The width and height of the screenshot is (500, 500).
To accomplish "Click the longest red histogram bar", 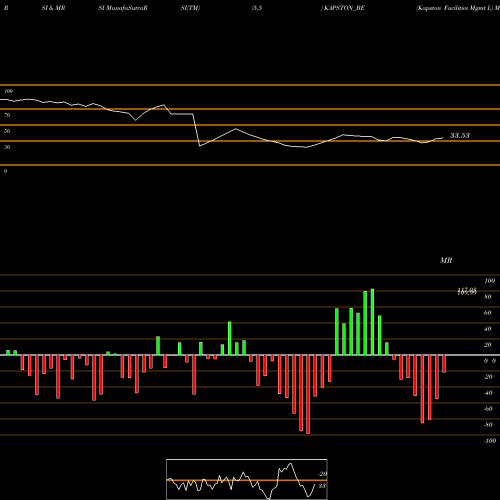I will tap(308, 394).
